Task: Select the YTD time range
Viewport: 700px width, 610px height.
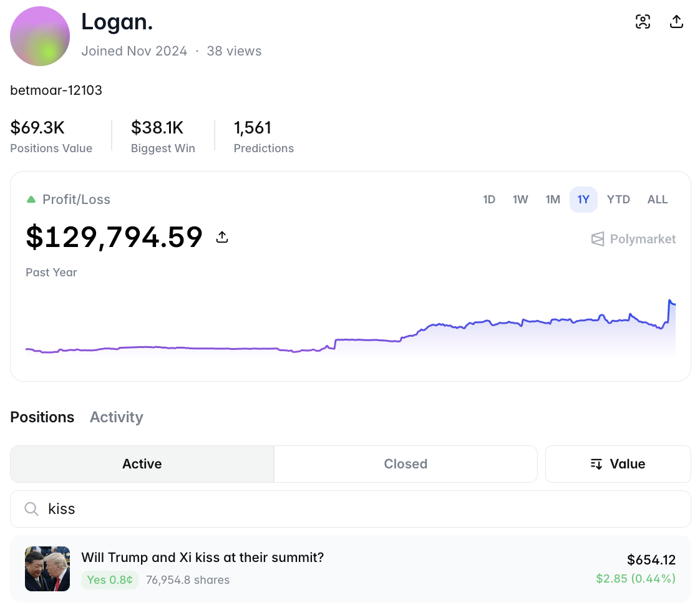Action: coord(618,200)
